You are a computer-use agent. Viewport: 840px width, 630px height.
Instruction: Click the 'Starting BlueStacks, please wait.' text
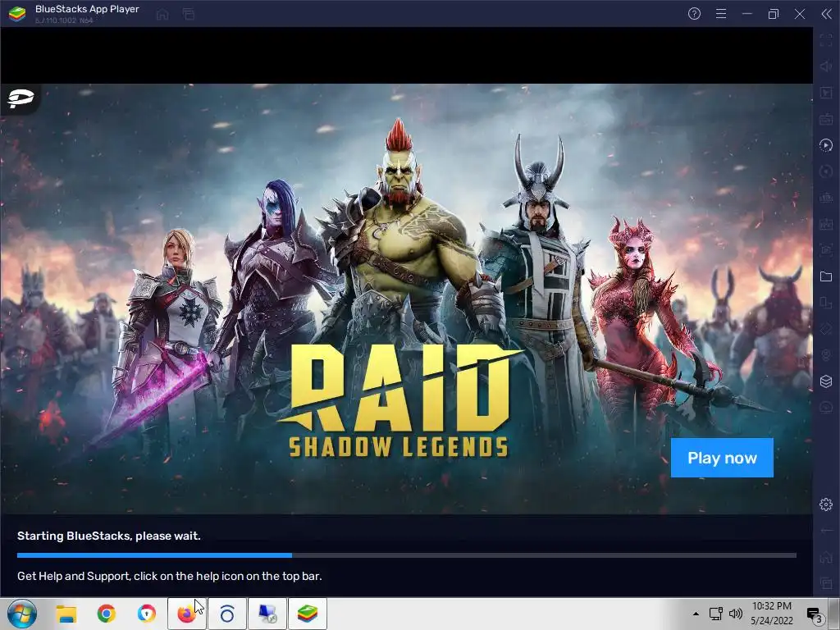tap(109, 536)
